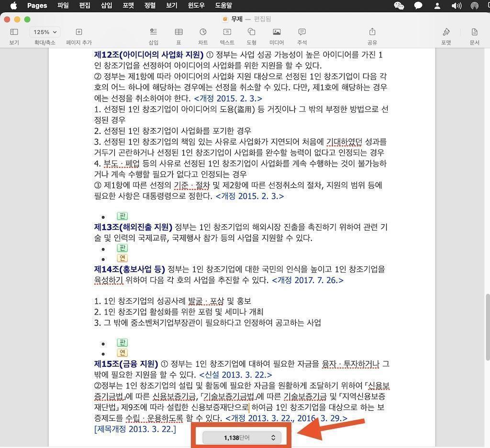The width and height of the screenshot is (490, 448).
Task: Click the 판 badge above 제14조
Action: [122, 248]
